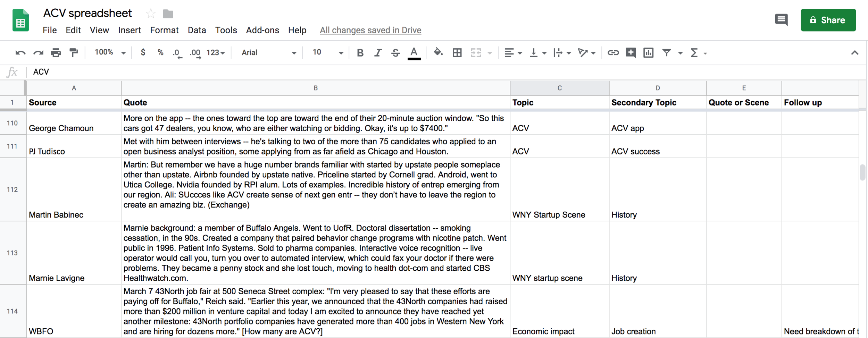This screenshot has height=338, width=868.
Task: Click the Redo icon
Action: 38,53
